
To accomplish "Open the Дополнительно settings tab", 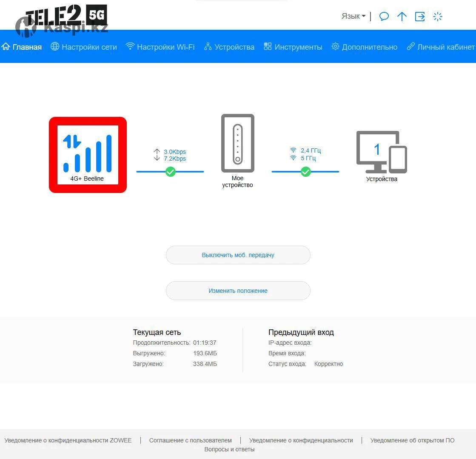I will coord(365,47).
